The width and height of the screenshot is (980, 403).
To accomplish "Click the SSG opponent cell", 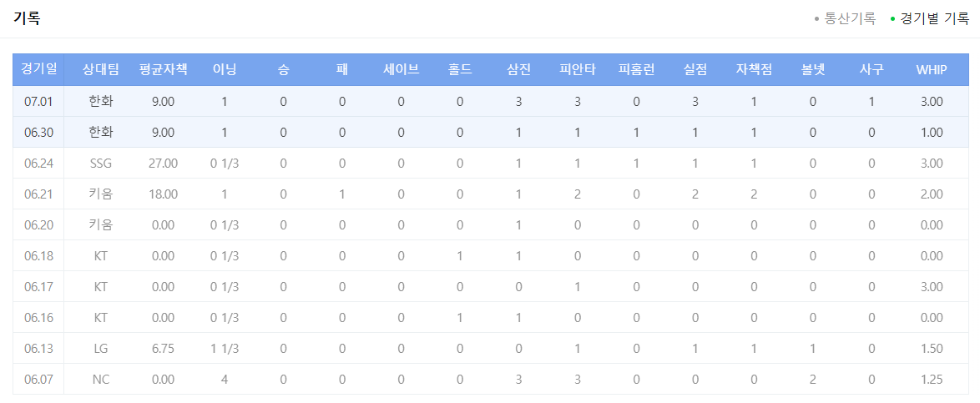I will (101, 163).
